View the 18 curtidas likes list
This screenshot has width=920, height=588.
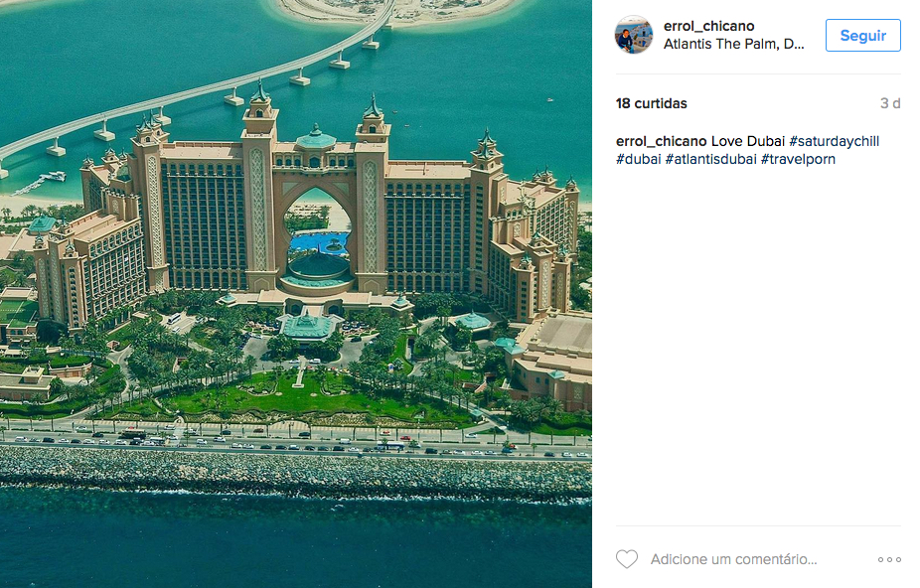[652, 103]
